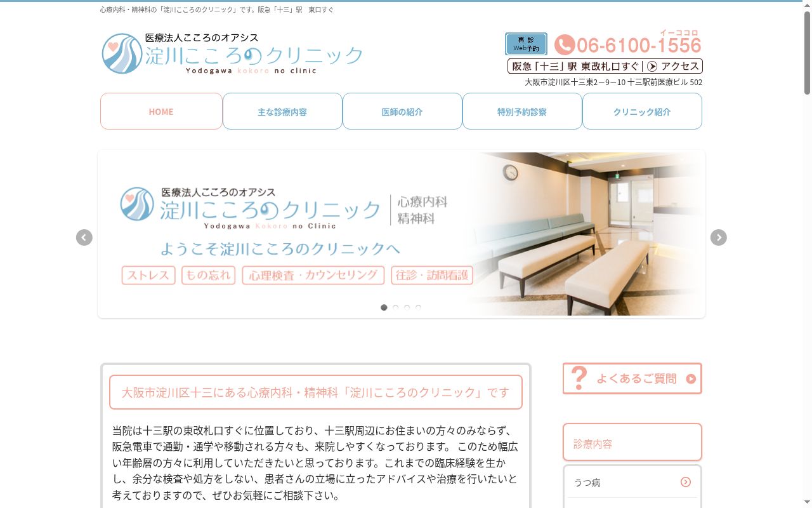Click the もの忘れ tag in the banner
The image size is (812, 508).
[x=208, y=275]
